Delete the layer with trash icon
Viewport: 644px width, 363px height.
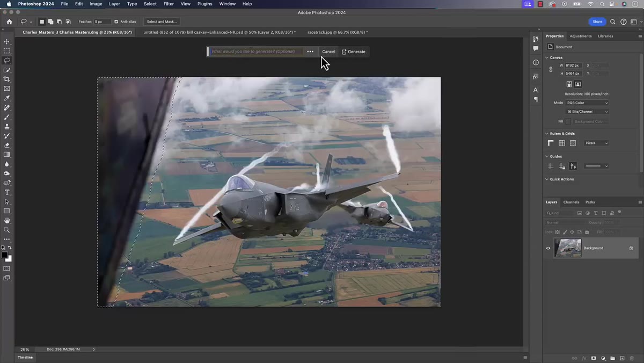click(632, 358)
